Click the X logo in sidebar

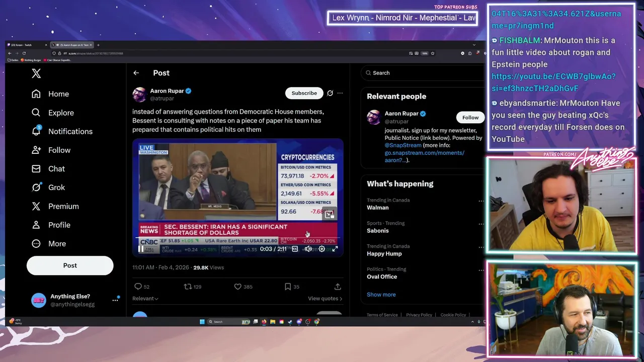(x=36, y=73)
